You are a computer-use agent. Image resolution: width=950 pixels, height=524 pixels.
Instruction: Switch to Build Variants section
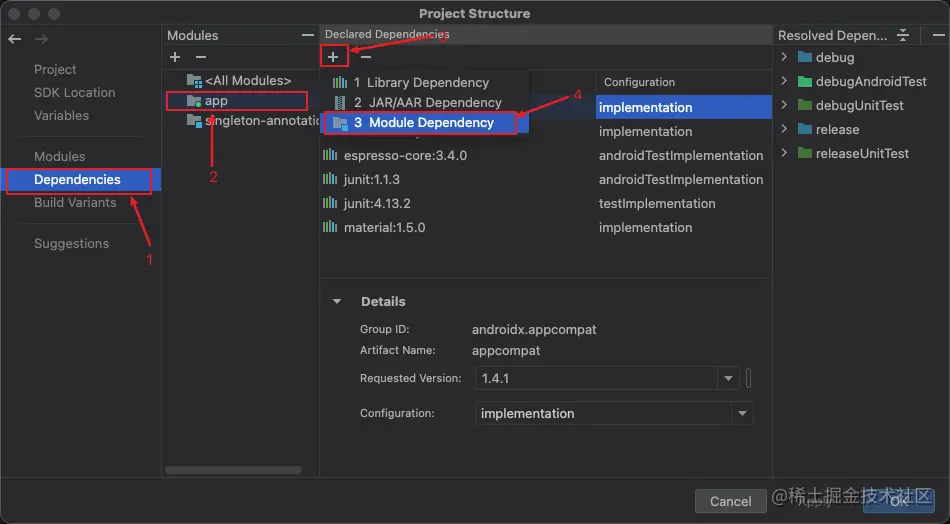coord(75,202)
